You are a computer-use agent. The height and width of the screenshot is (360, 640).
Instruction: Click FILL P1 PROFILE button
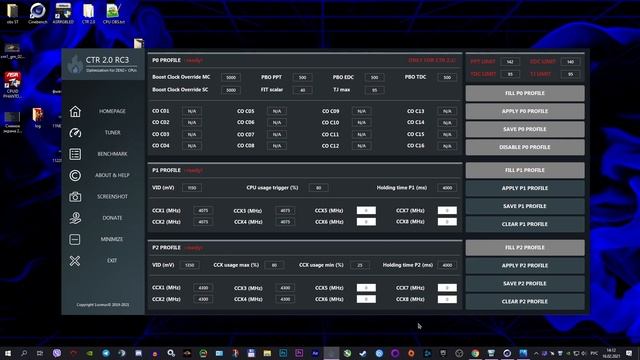point(525,170)
